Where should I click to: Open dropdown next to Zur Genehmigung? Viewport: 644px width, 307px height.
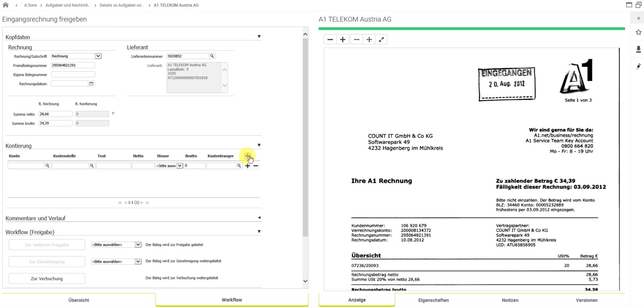tap(138, 261)
